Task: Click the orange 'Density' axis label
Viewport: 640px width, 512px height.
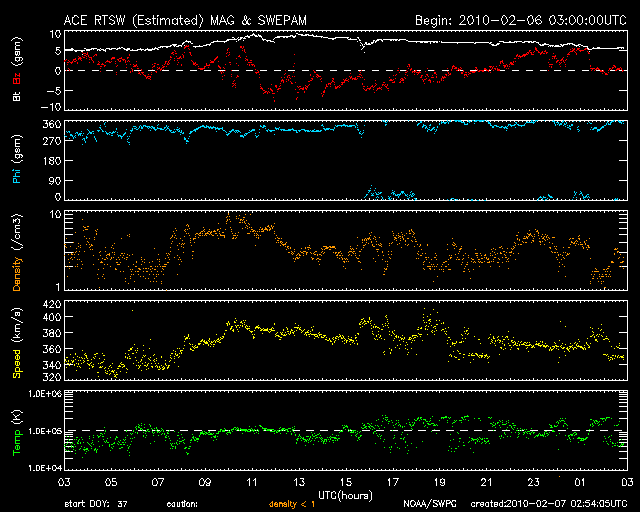Action: pyautogui.click(x=17, y=274)
